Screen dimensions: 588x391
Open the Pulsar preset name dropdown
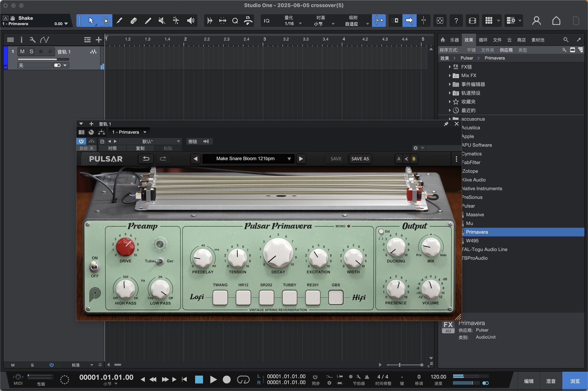248,159
